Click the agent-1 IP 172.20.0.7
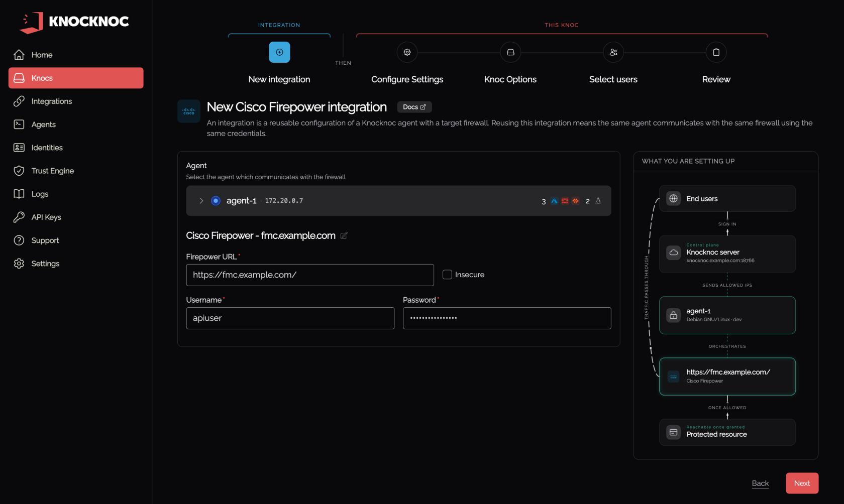Screen dimensions: 844x504 284,201
